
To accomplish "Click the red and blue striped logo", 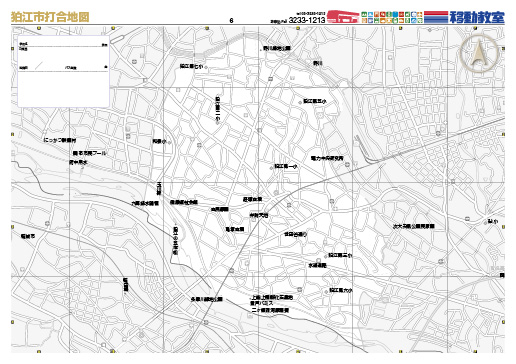I will pos(436,17).
